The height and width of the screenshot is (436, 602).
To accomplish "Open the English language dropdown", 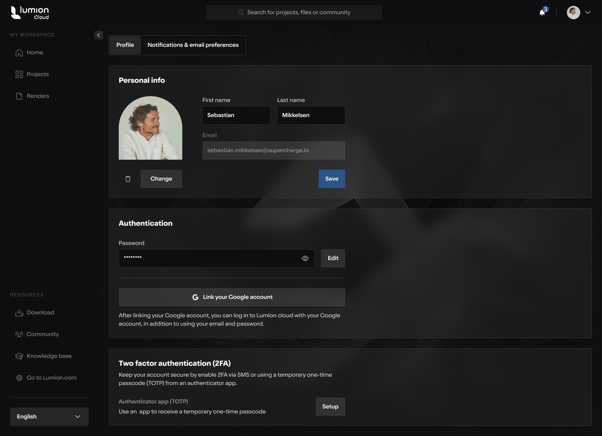I will 49,416.
